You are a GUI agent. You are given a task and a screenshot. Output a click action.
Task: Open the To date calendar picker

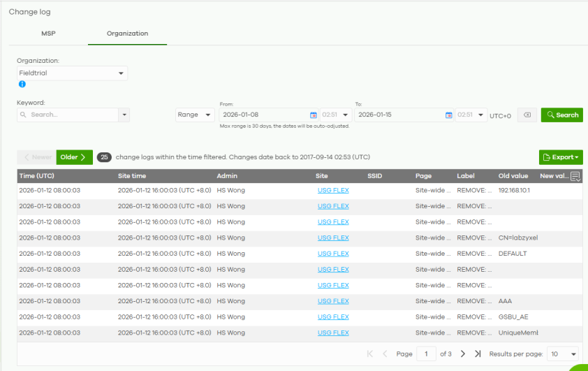coord(448,115)
